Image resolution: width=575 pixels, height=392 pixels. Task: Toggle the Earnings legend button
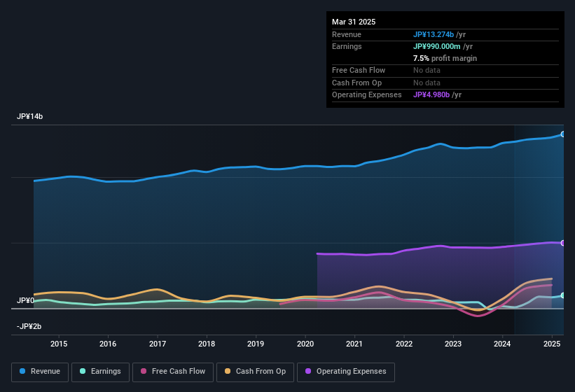[100, 372]
